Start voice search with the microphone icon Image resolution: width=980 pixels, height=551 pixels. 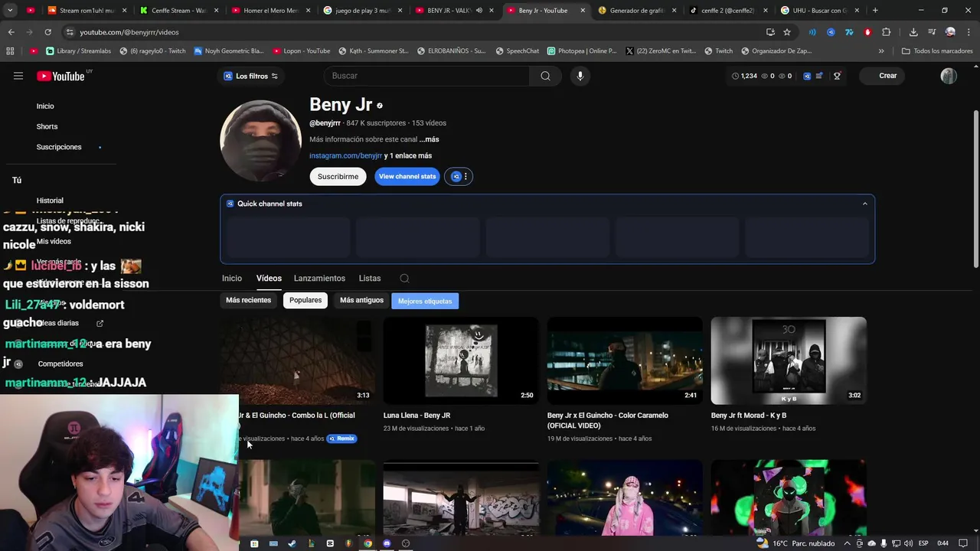[x=580, y=76]
